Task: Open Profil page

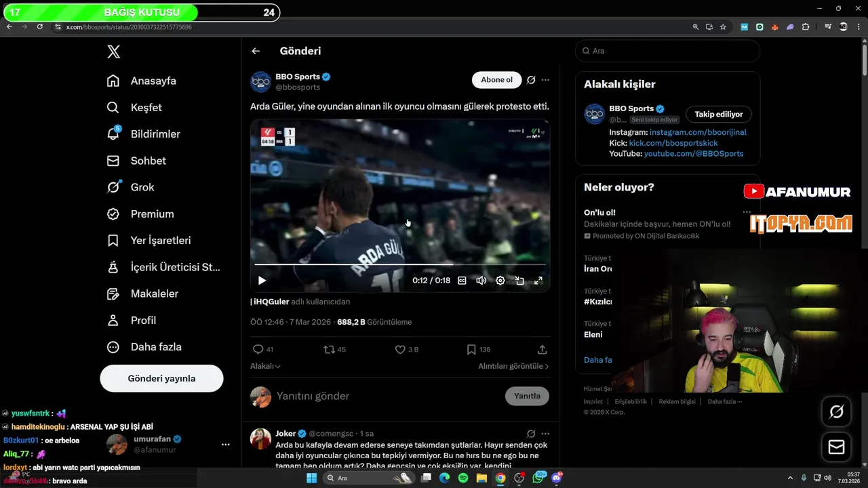Action: pyautogui.click(x=131, y=320)
